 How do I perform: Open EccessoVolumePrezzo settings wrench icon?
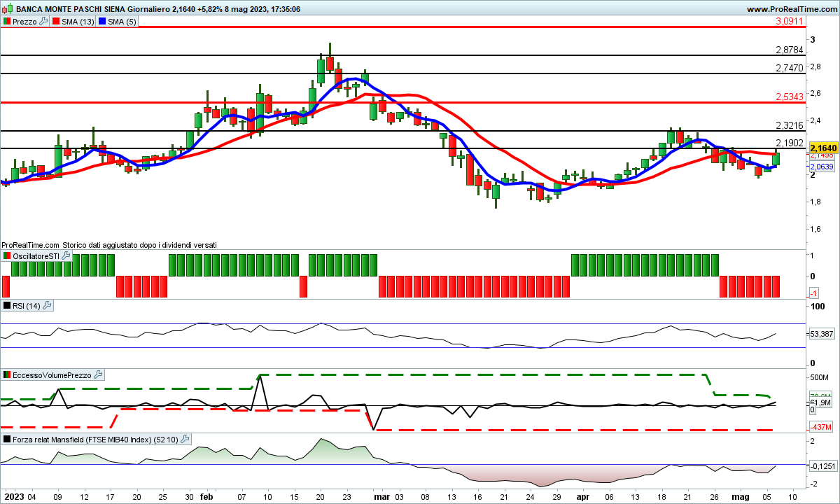[98, 375]
